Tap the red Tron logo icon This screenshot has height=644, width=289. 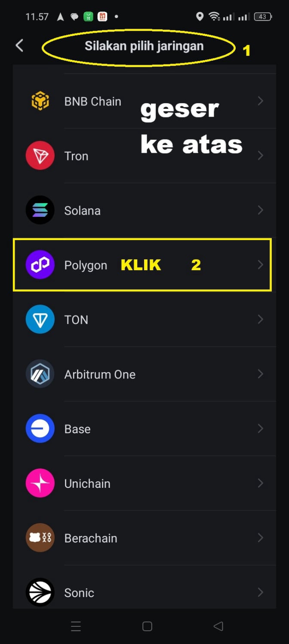[40, 156]
